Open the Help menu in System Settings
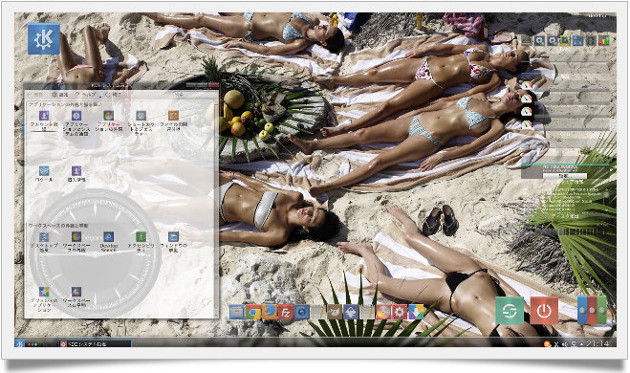 pyautogui.click(x=86, y=94)
